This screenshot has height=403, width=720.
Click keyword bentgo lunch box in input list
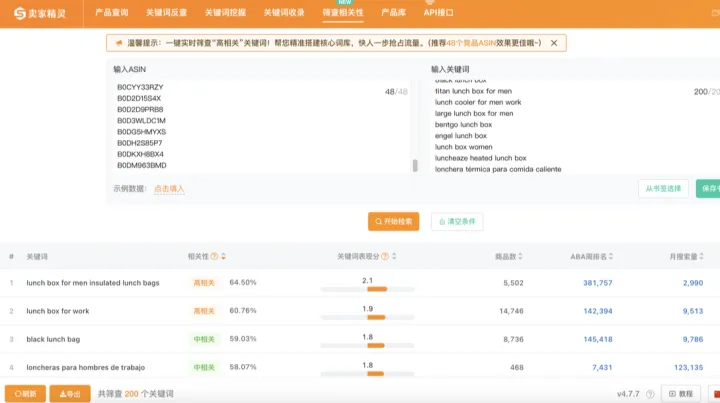463,124
